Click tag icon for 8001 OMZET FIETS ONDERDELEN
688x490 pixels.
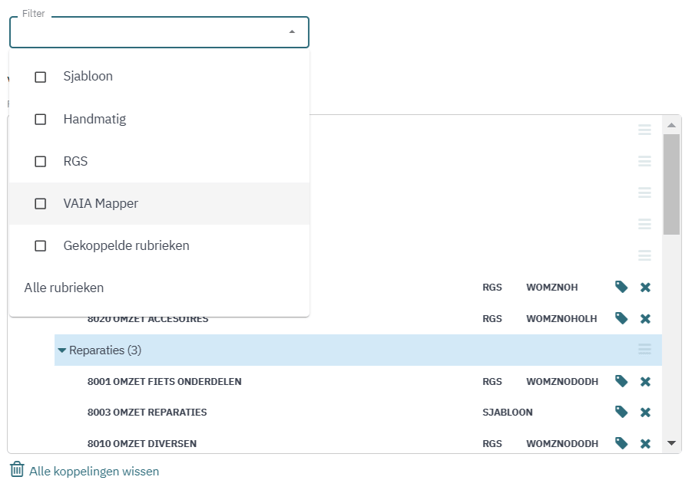coord(621,381)
